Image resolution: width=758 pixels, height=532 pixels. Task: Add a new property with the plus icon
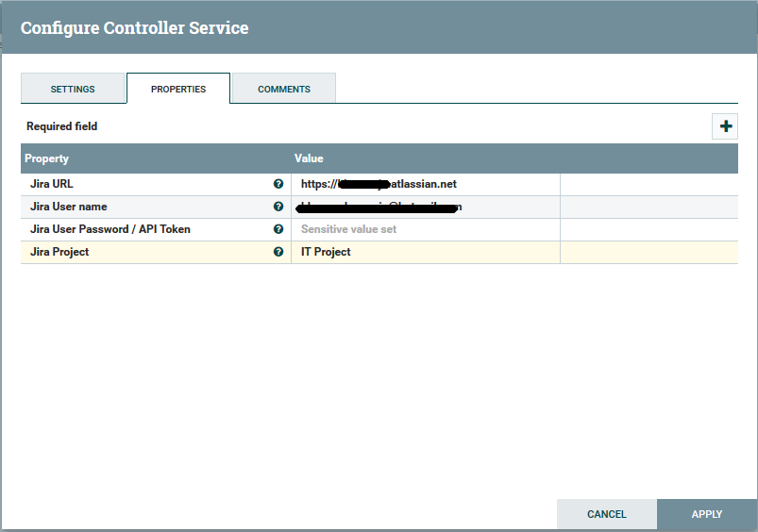[725, 126]
